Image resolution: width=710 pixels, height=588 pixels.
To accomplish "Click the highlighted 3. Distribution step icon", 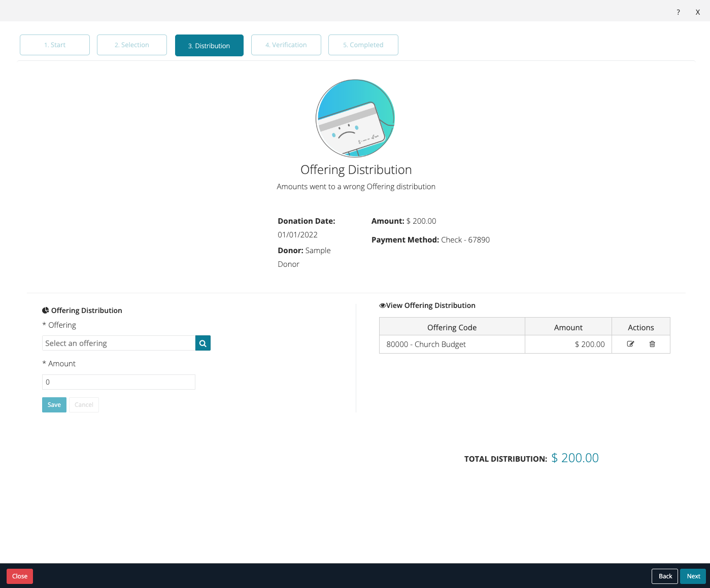I will click(x=209, y=45).
